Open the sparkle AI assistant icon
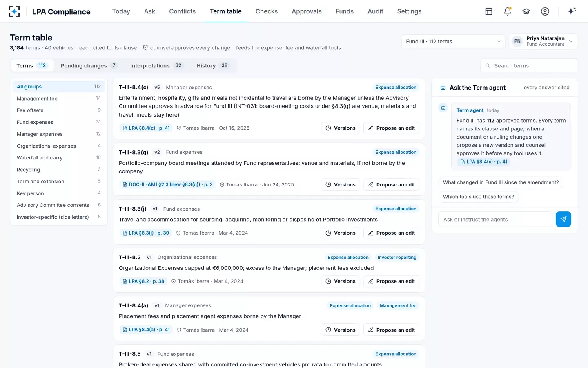The height and width of the screenshot is (368, 588). [572, 11]
